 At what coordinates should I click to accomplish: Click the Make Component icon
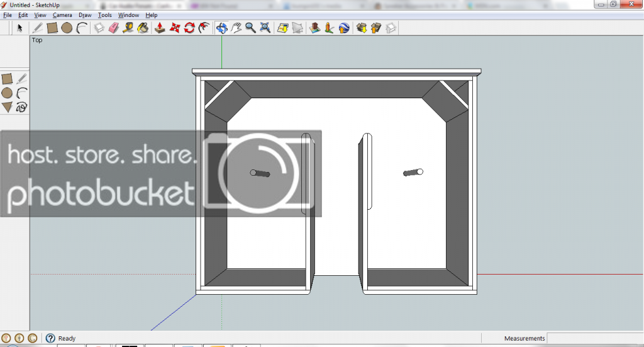99,28
